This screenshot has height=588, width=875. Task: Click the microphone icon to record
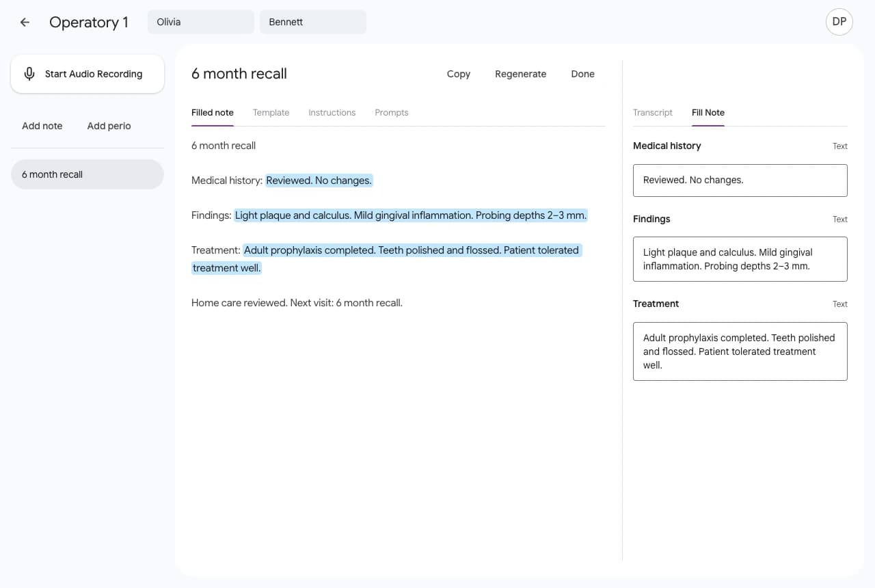click(29, 74)
